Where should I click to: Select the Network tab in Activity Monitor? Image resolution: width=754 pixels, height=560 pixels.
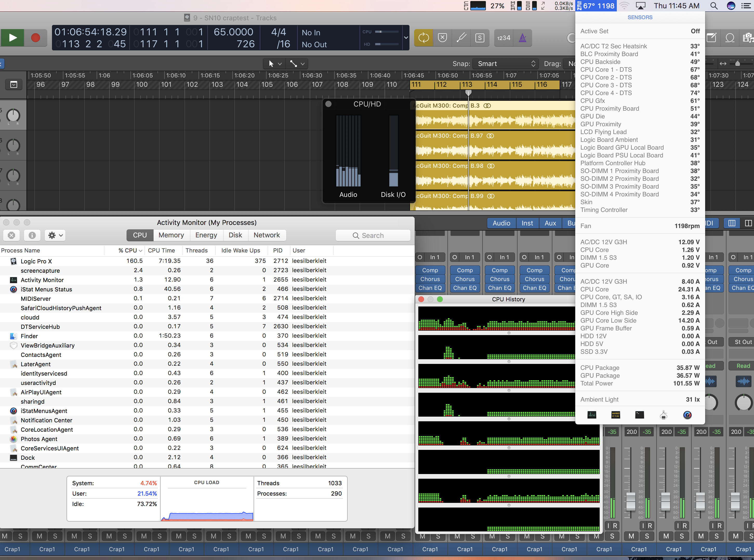(x=267, y=235)
